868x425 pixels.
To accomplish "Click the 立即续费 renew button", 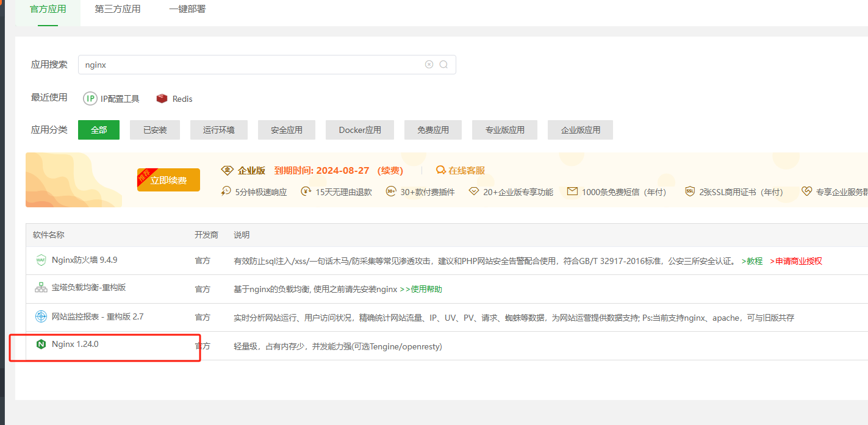I will [169, 180].
